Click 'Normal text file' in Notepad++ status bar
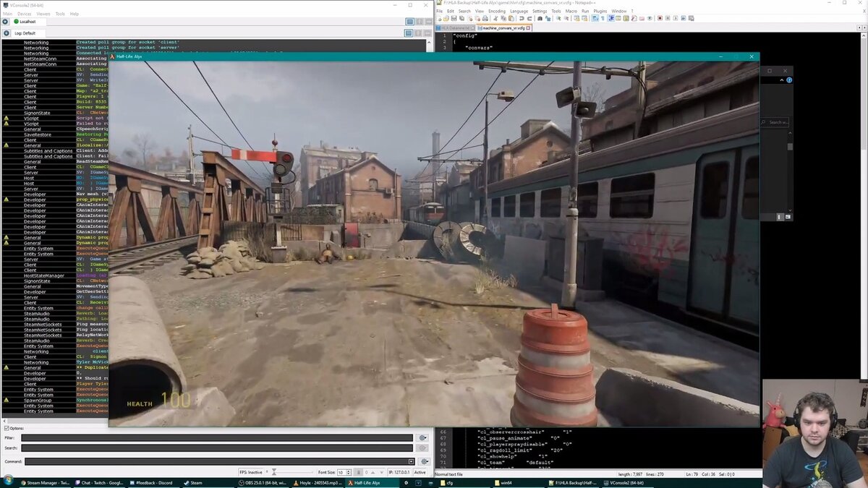 coord(449,474)
